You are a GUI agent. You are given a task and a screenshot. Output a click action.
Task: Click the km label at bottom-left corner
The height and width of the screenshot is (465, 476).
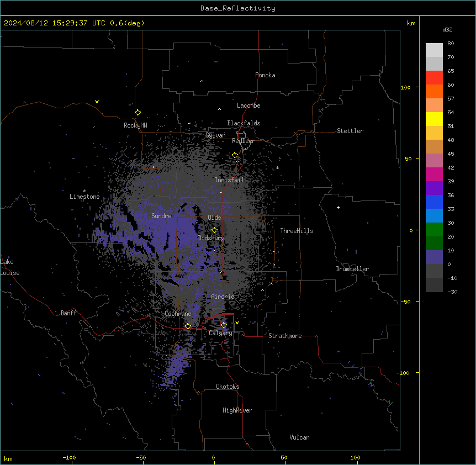[x=8, y=459]
